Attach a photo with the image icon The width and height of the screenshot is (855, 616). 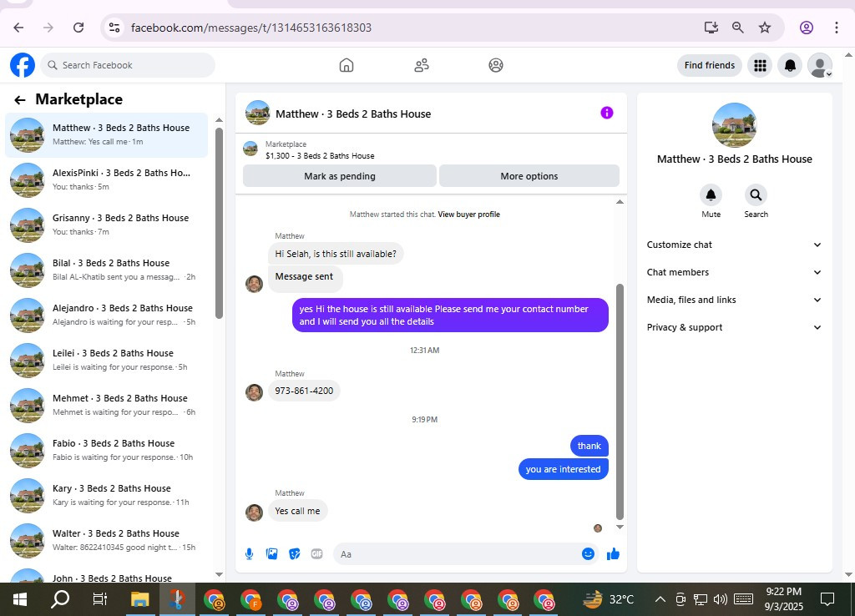point(271,554)
